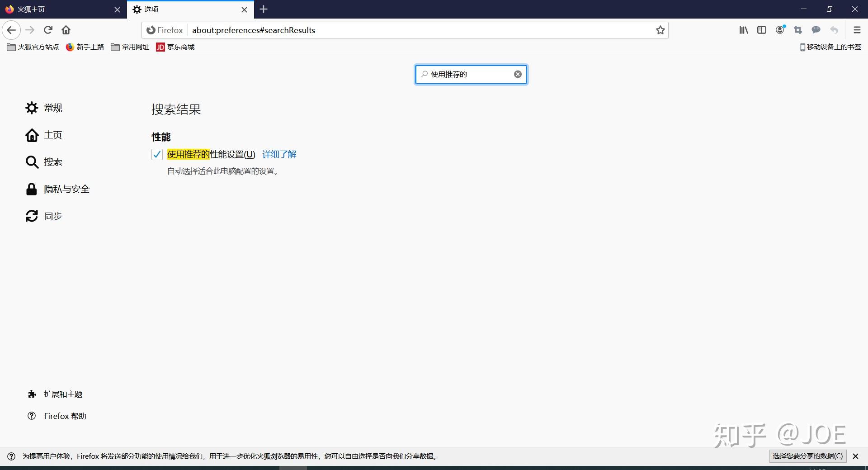The image size is (868, 470).
Task: Reload the current page
Action: point(48,30)
